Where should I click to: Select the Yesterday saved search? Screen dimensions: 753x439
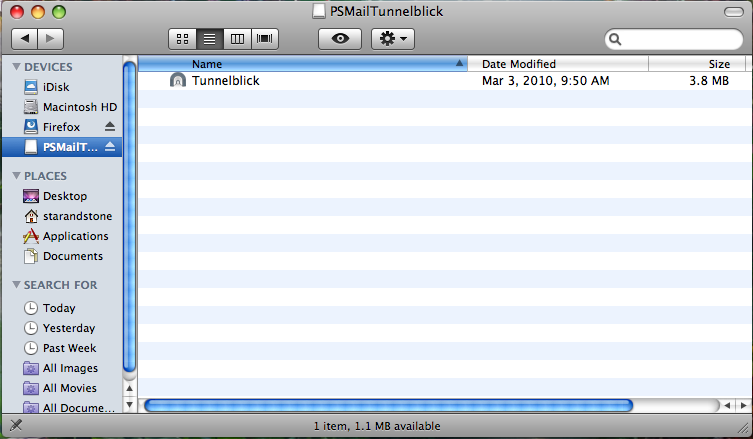tap(61, 328)
